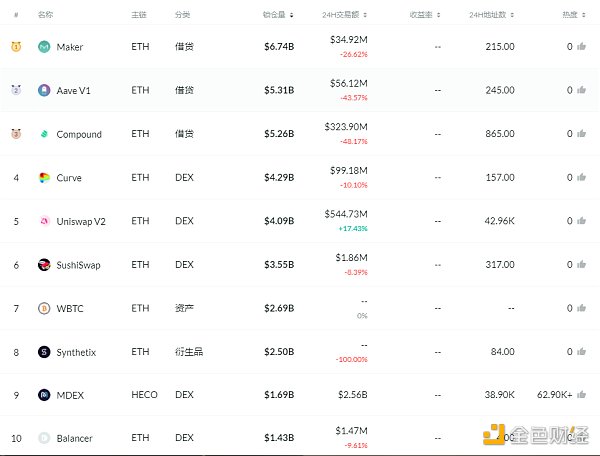600x456 pixels.
Task: Sort by the 锁仓量 column arrow
Action: coord(297,16)
